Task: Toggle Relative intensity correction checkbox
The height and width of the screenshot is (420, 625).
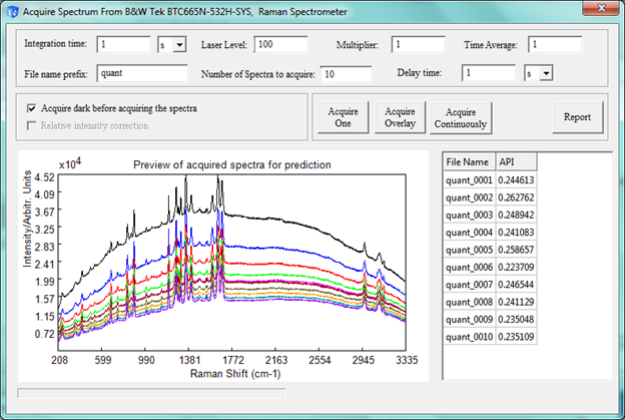Action: (31, 126)
